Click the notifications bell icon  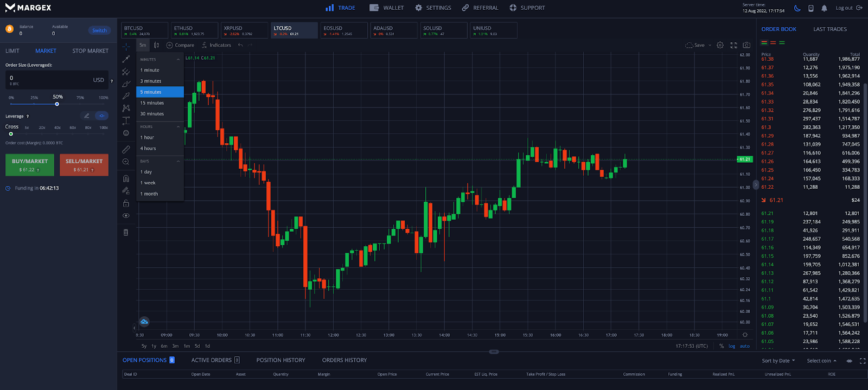[824, 8]
